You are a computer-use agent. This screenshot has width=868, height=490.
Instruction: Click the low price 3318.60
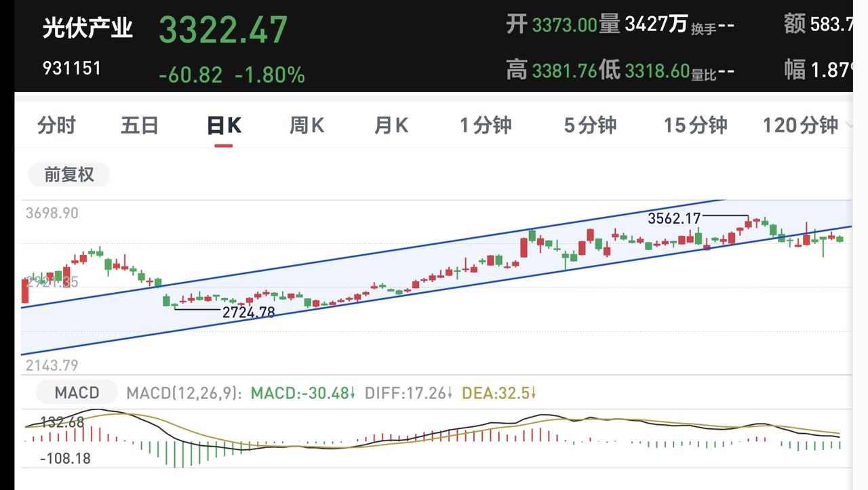tap(657, 70)
